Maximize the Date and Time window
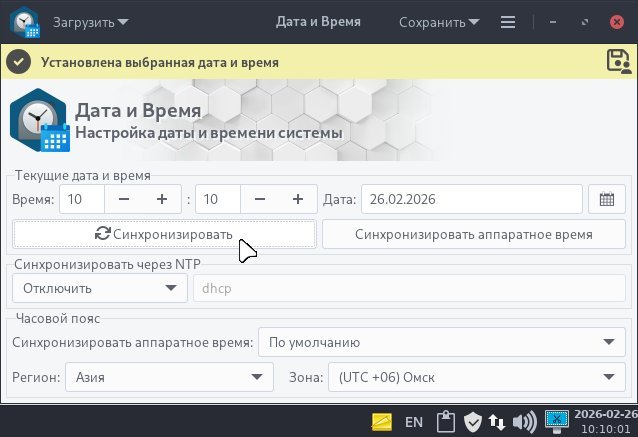This screenshot has width=638, height=437. click(585, 22)
